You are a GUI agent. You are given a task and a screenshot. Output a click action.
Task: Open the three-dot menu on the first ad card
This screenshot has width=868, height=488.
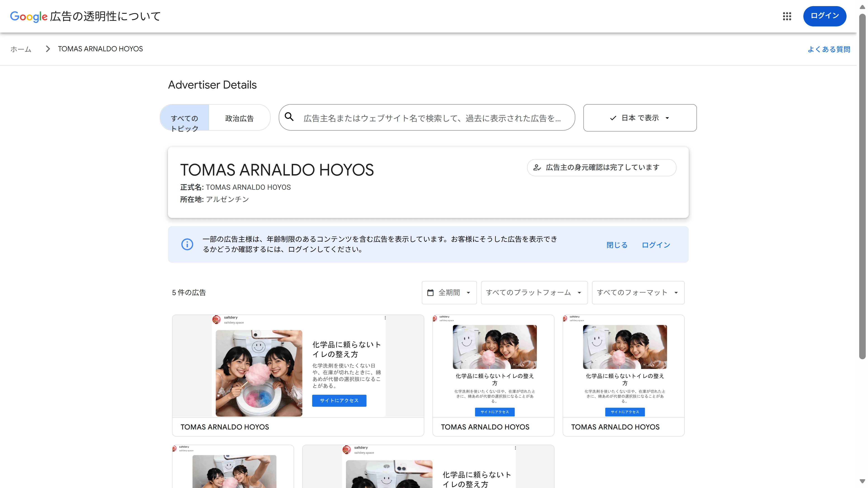tap(385, 318)
